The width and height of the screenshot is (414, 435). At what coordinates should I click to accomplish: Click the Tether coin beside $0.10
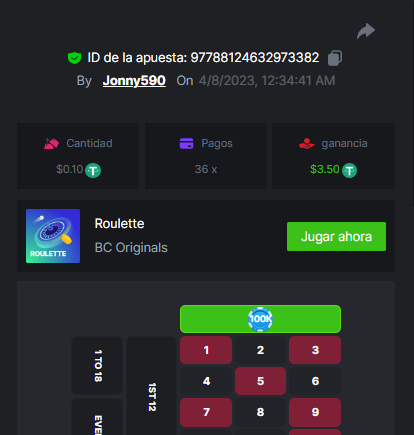pyautogui.click(x=93, y=170)
